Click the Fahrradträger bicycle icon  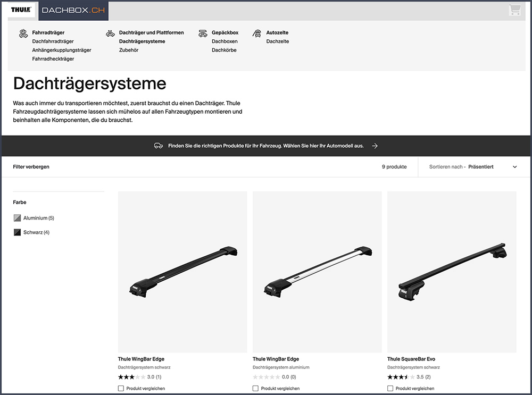click(x=23, y=33)
